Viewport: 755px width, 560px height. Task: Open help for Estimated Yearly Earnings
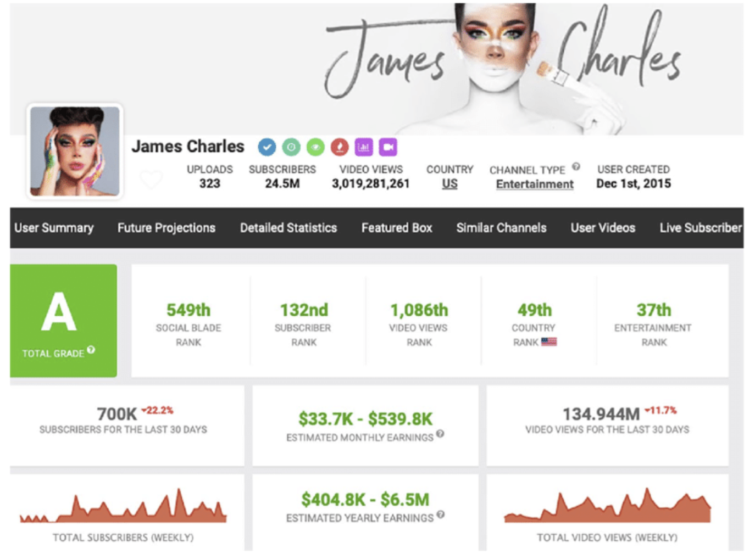[x=440, y=515]
